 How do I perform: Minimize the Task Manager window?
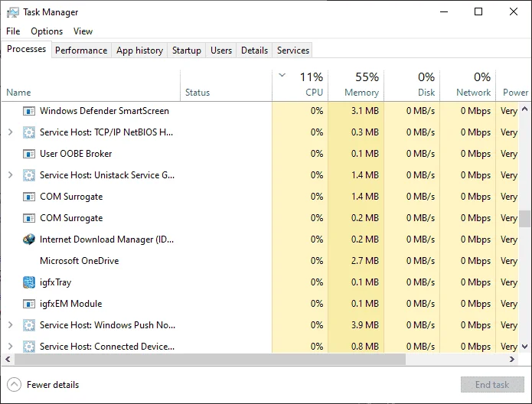click(444, 12)
